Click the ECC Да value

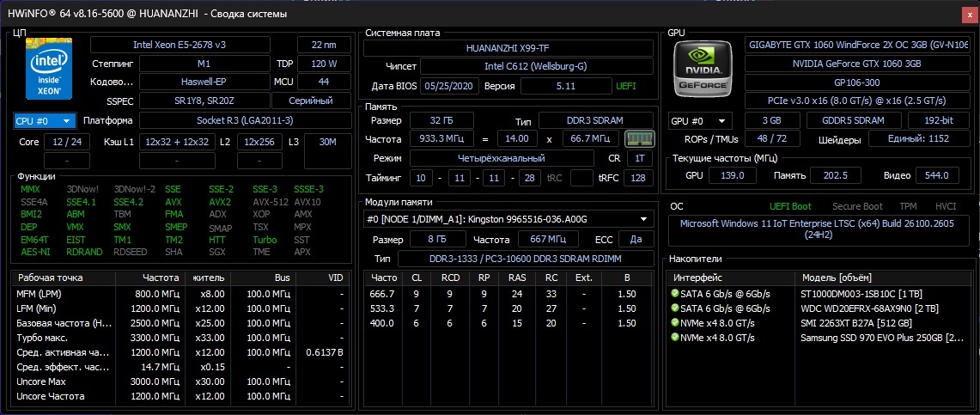pos(636,240)
